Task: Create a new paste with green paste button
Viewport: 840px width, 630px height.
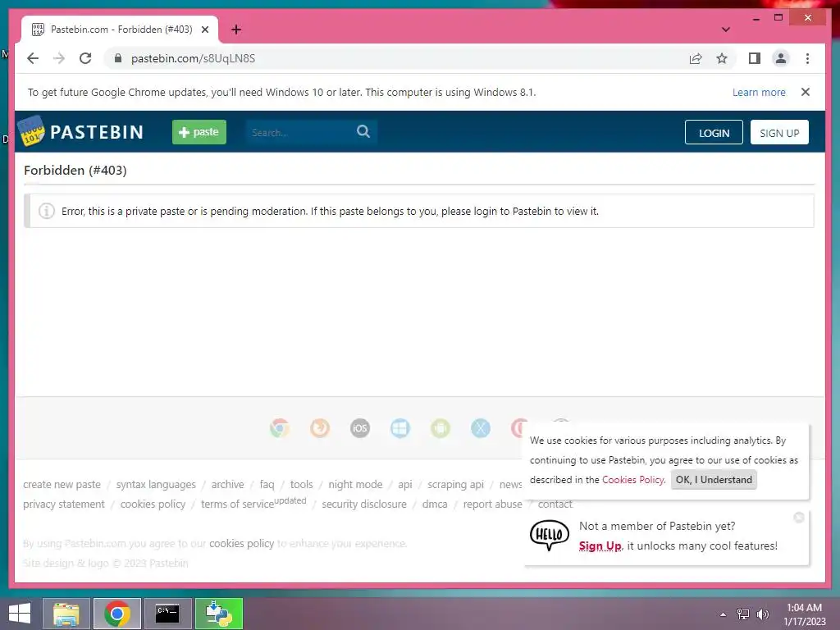Action: click(x=199, y=132)
